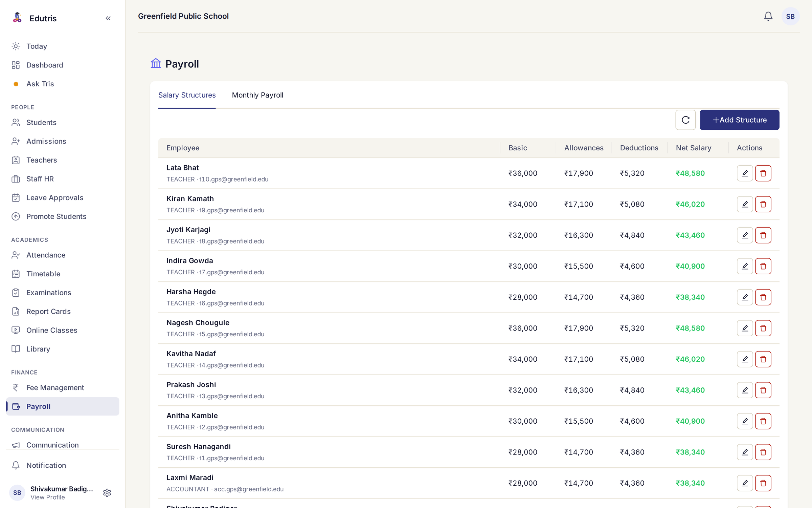
Task: Open the Library section
Action: tap(63, 349)
